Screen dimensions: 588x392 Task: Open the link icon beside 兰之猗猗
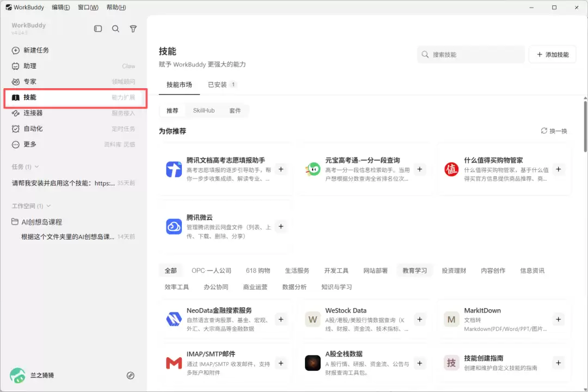[x=131, y=376]
